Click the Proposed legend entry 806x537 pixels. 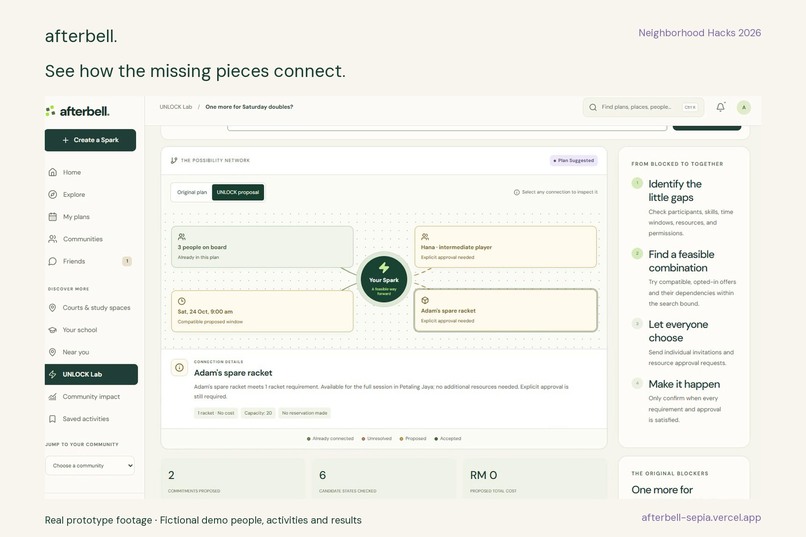413,438
